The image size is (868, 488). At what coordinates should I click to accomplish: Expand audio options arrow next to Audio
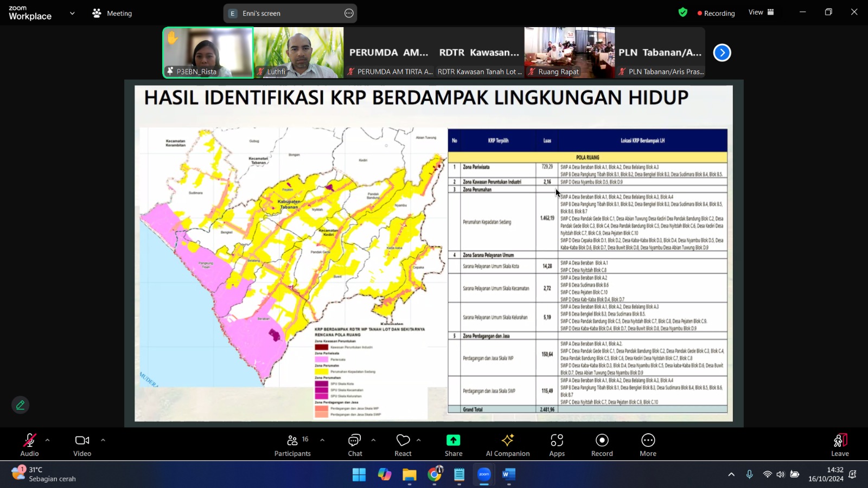(x=48, y=440)
